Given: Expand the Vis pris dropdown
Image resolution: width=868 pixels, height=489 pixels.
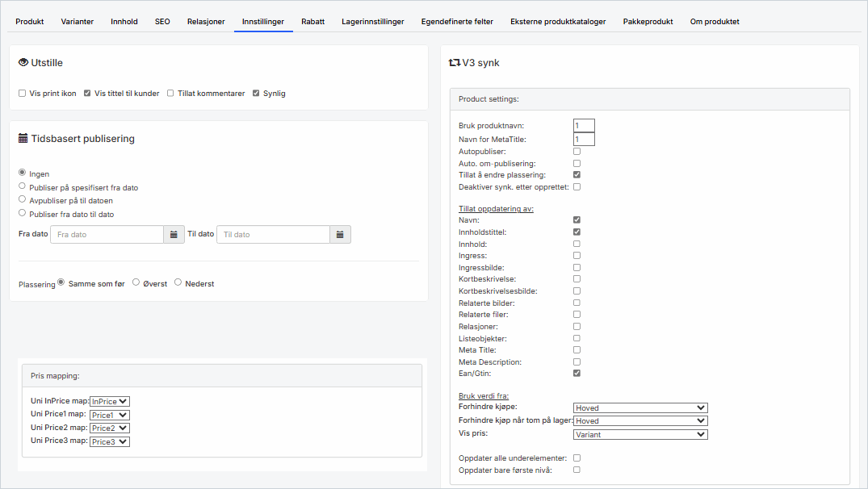Looking at the screenshot, I should click(x=639, y=434).
